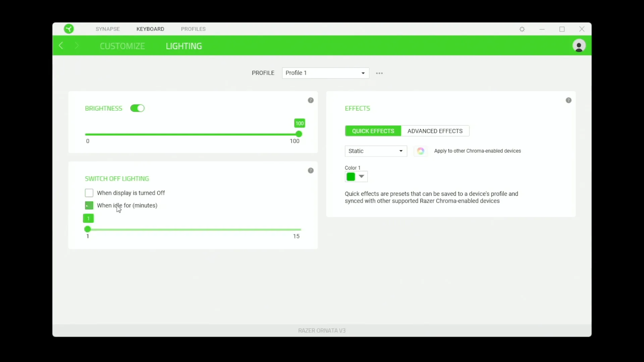
Task: Click the Brightness panel help icon
Action: (311, 100)
